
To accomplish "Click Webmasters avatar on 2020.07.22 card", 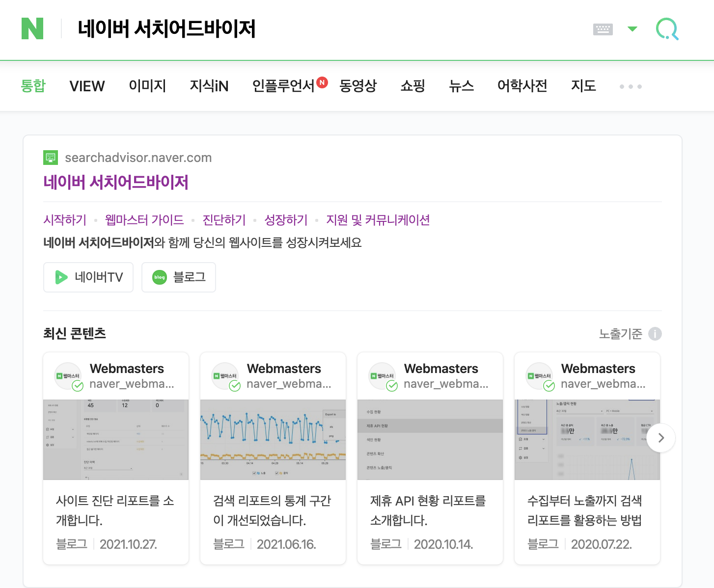I will tap(539, 376).
